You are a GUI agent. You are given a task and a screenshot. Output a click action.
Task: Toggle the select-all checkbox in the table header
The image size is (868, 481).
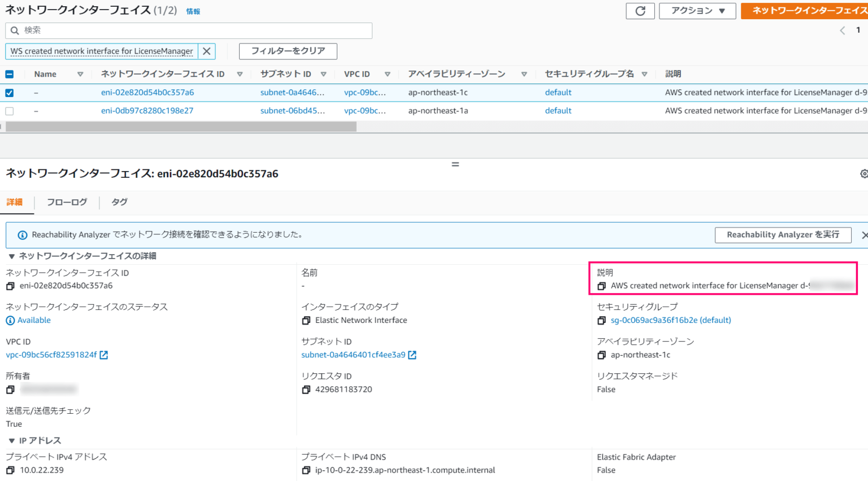[8, 73]
